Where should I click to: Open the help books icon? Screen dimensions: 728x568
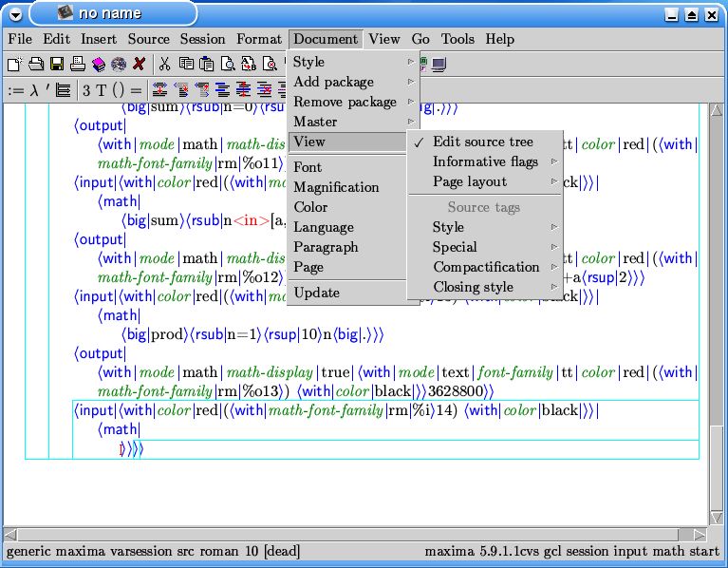pyautogui.click(x=99, y=64)
